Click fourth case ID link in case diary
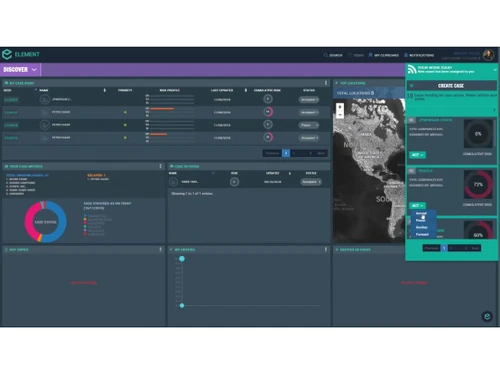 click(x=11, y=138)
